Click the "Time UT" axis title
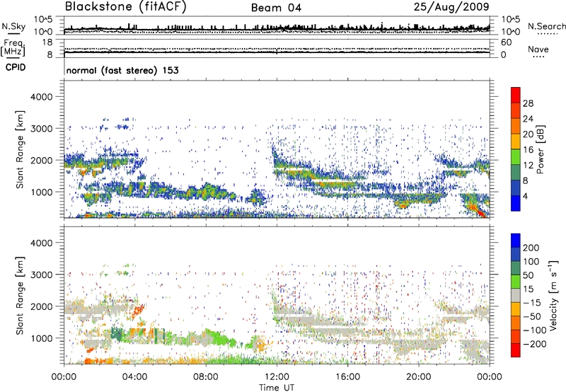Image resolution: width=566 pixels, height=392 pixels. point(277,388)
